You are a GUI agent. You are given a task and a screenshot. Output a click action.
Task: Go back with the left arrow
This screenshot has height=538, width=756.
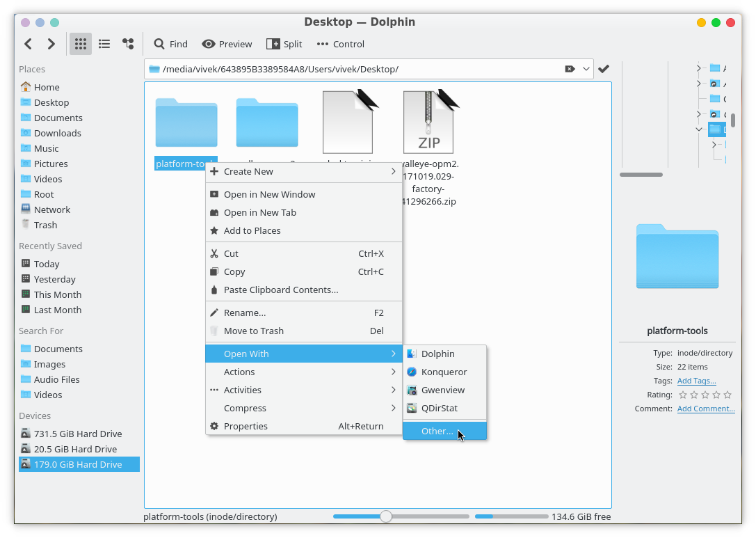click(28, 44)
